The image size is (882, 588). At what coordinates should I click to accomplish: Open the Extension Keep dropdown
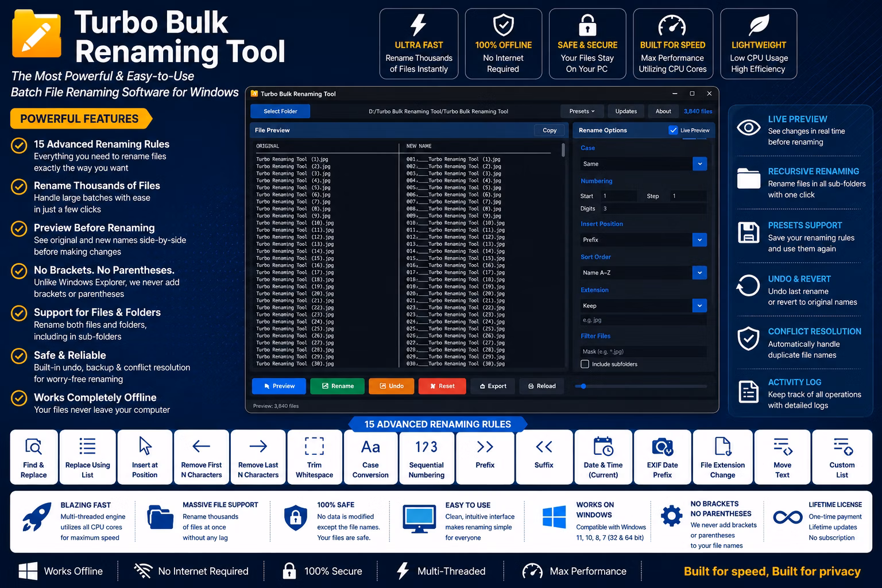click(x=643, y=305)
